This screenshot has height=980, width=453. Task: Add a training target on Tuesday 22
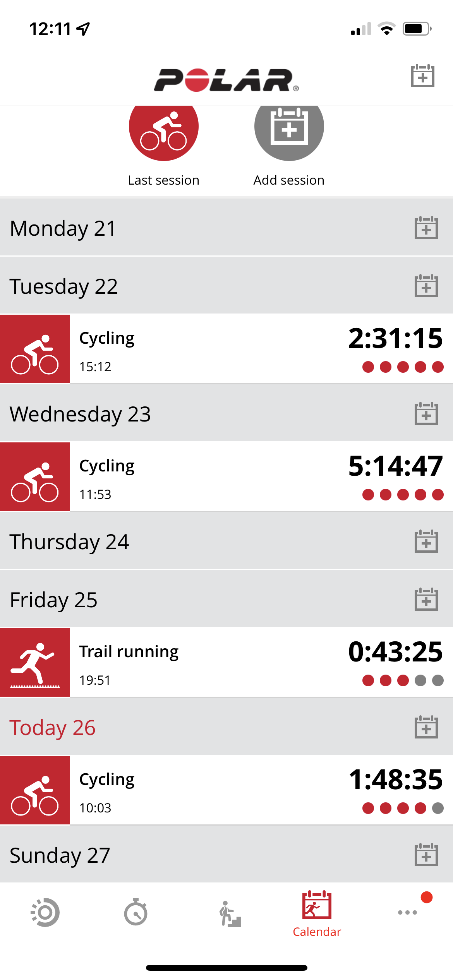click(x=426, y=286)
